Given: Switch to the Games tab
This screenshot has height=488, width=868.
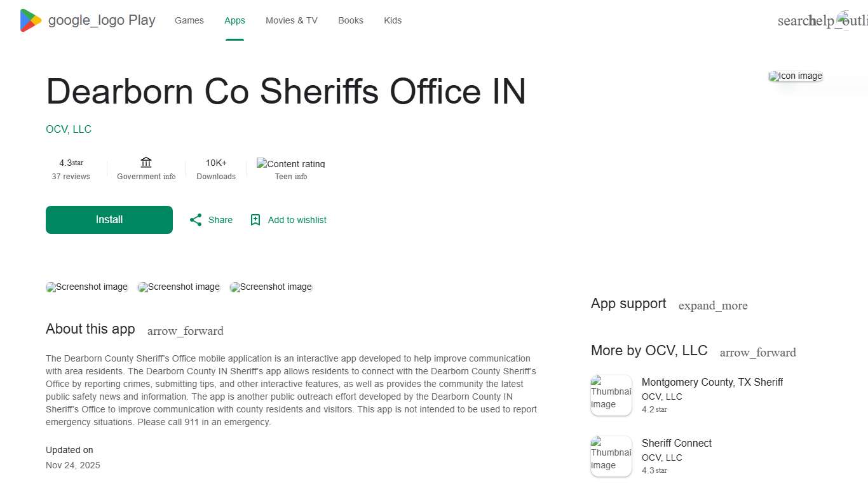Looking at the screenshot, I should coord(189,20).
